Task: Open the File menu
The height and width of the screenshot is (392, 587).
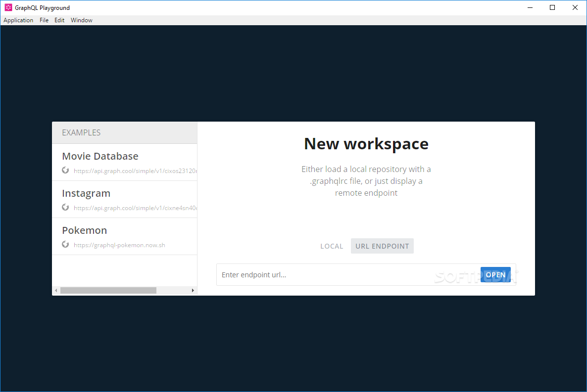Action: 44,20
